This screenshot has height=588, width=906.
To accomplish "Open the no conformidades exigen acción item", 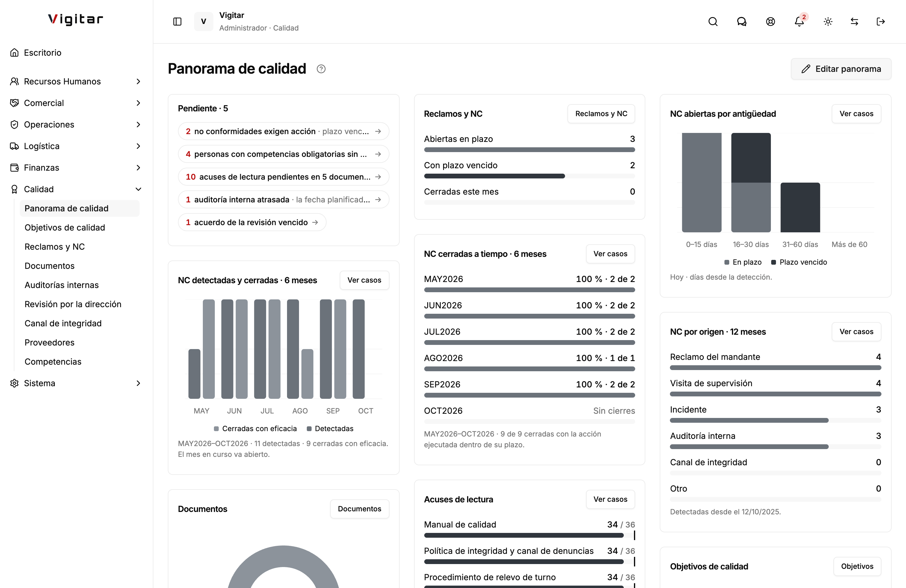I will [x=283, y=131].
